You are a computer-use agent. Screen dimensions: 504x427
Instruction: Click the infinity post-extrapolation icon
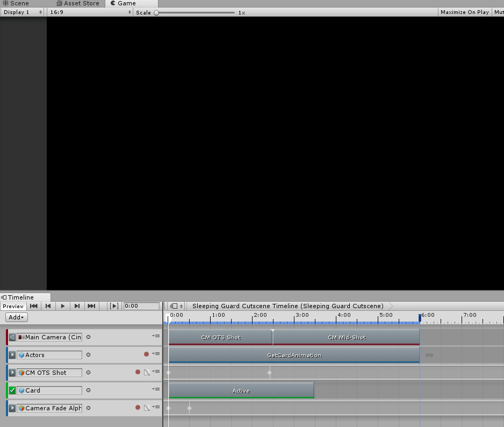pos(429,355)
